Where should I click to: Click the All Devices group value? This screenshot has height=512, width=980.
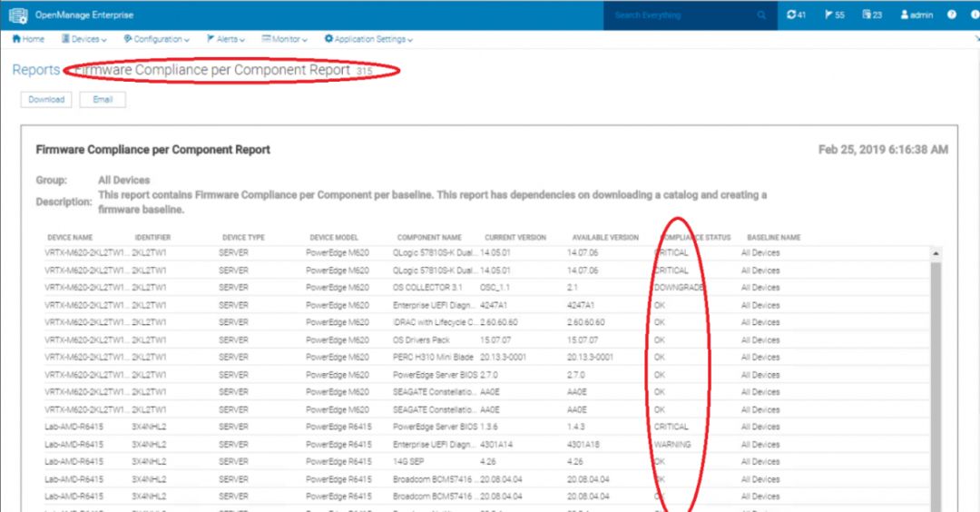(123, 180)
